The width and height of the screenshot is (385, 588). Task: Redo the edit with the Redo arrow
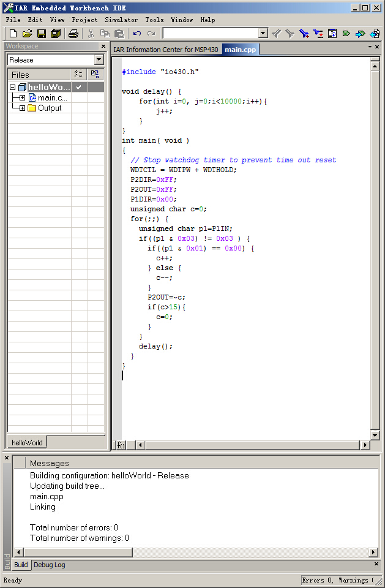(151, 34)
